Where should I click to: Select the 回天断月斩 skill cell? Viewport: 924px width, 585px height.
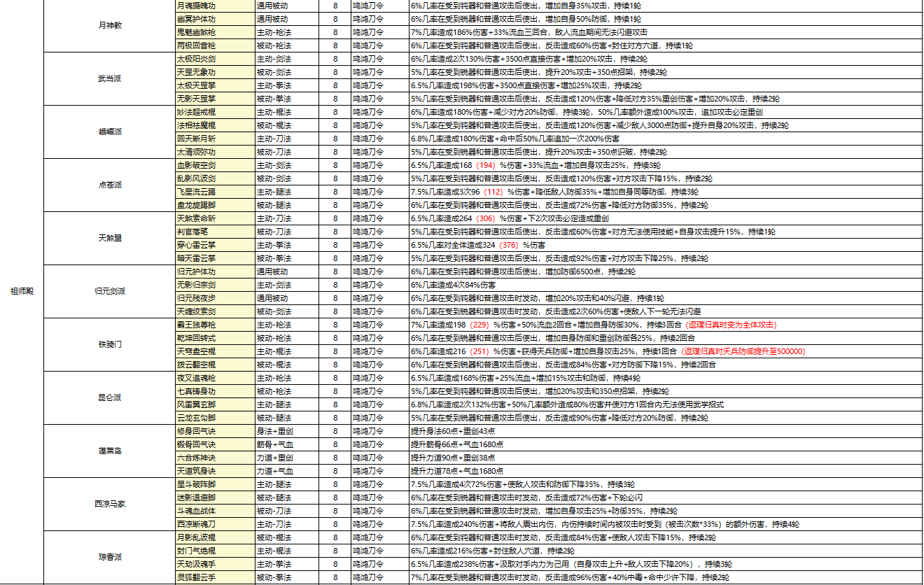coord(215,139)
